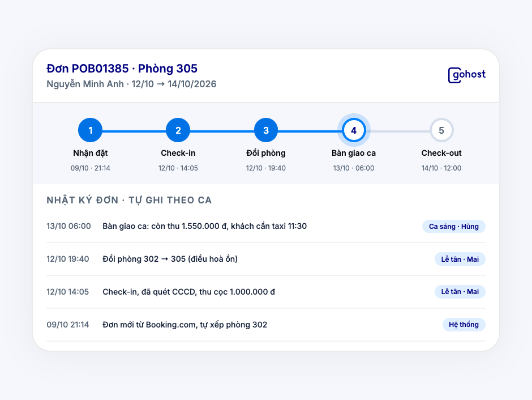The width and height of the screenshot is (532, 400).
Task: Click Lễ tân · Mai badge on check-in entry
Action: (460, 292)
